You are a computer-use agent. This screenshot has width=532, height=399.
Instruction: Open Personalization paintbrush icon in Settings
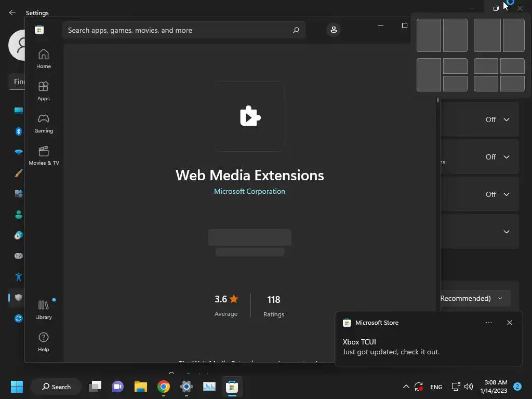(19, 173)
